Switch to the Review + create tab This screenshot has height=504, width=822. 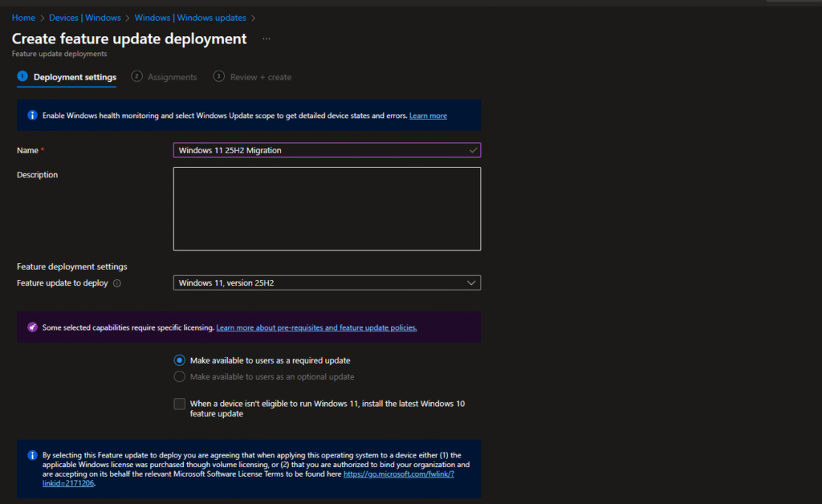[x=260, y=77]
